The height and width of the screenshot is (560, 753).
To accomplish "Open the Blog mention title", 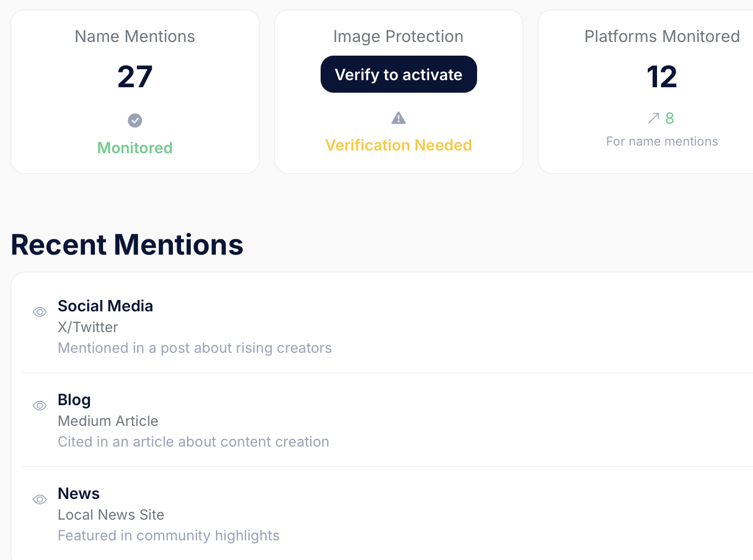I will [74, 400].
